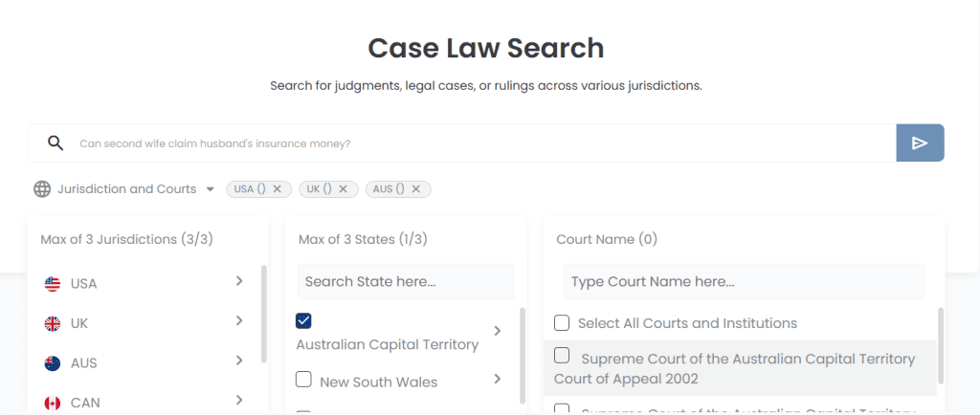Click the send arrow search button
980x415 pixels.
point(920,142)
